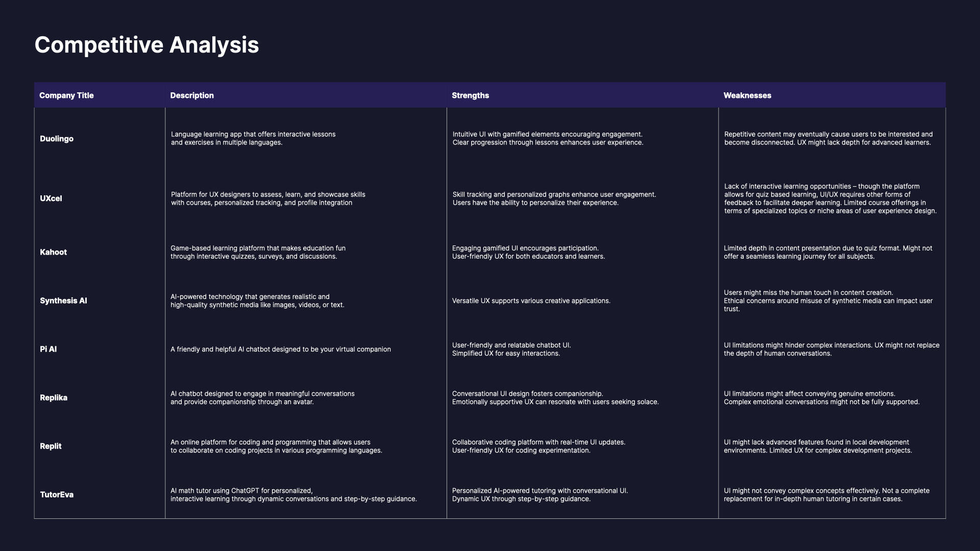Select the Kahoot row title
The height and width of the screenshot is (551, 980).
(53, 252)
